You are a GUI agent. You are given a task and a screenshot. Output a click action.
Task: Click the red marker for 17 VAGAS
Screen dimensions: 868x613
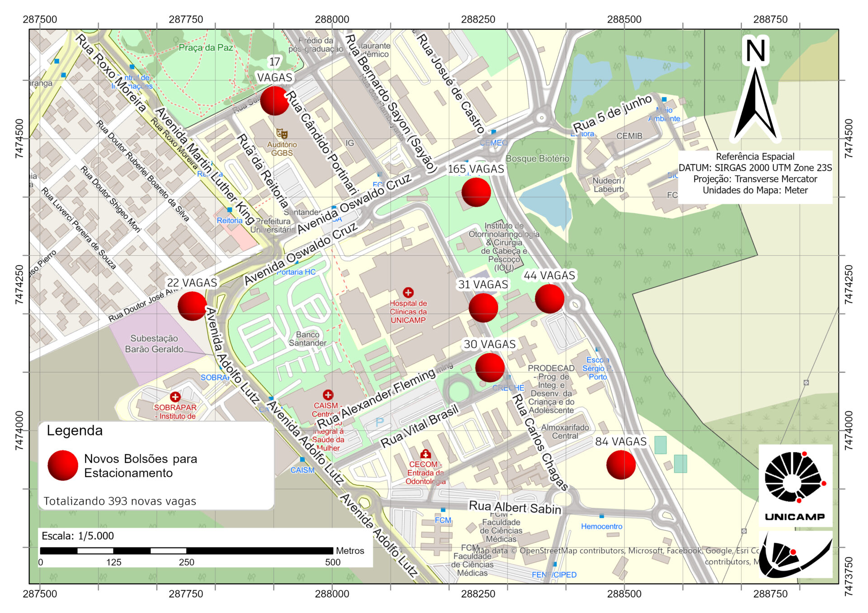(x=274, y=101)
